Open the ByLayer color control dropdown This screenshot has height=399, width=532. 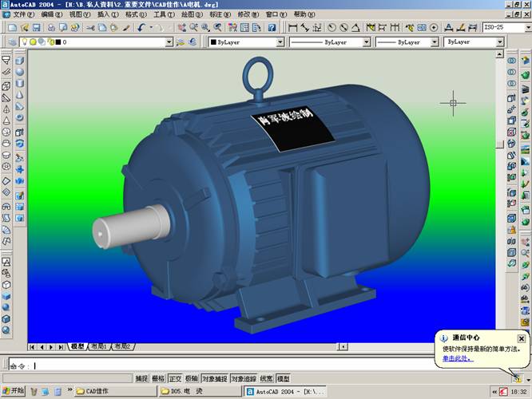click(x=280, y=42)
